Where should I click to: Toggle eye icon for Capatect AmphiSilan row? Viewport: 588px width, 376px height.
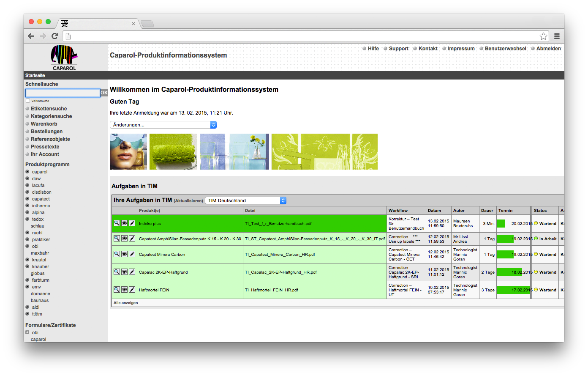coord(124,239)
